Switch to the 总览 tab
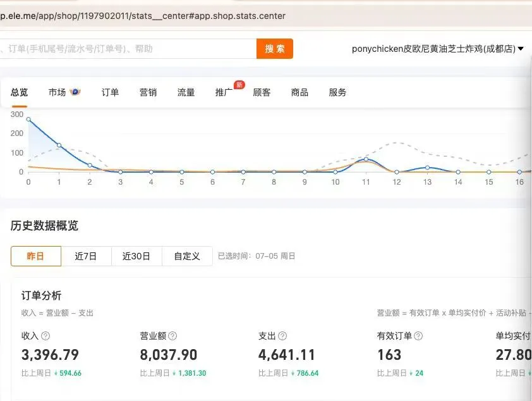This screenshot has width=532, height=401. (19, 92)
